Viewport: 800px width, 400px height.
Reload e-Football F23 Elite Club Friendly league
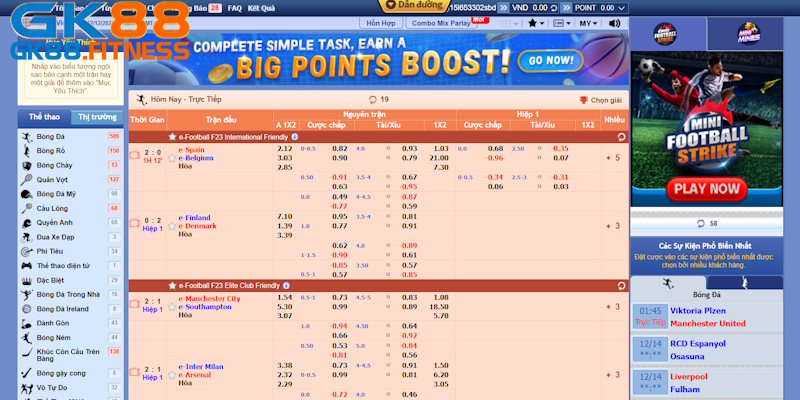[621, 286]
